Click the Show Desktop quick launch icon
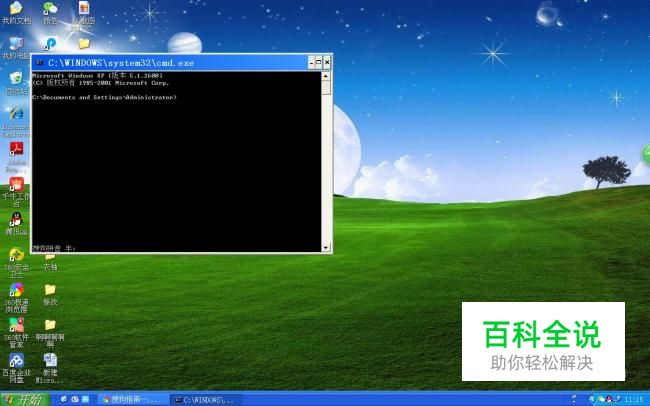 (x=85, y=399)
